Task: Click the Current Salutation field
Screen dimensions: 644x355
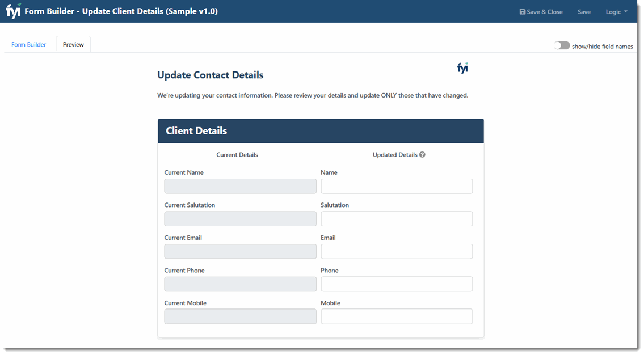Action: pos(240,219)
